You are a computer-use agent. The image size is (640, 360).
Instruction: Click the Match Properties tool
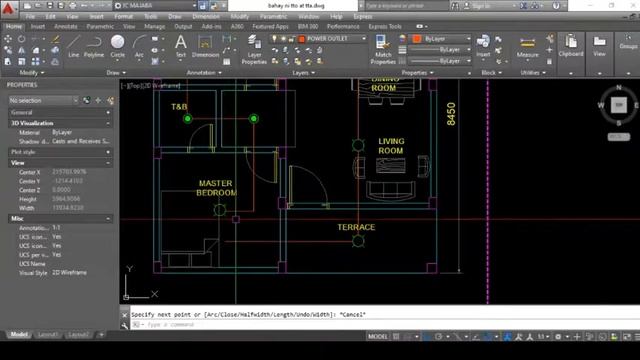pyautogui.click(x=383, y=49)
